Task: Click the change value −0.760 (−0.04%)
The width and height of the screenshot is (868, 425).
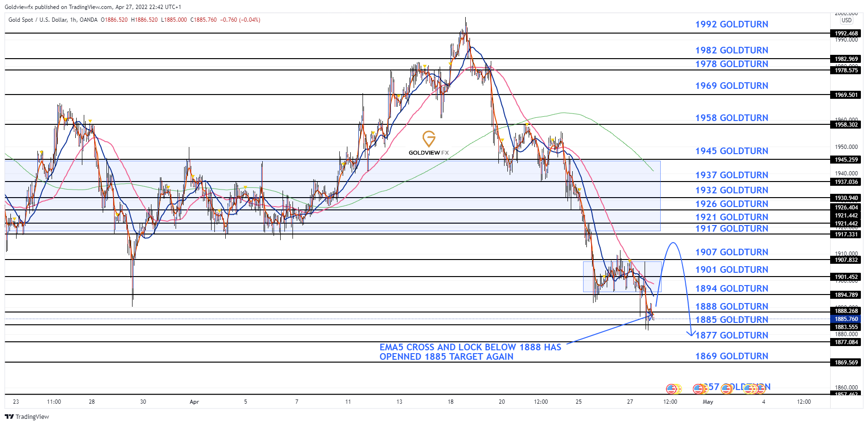Action: (240, 20)
